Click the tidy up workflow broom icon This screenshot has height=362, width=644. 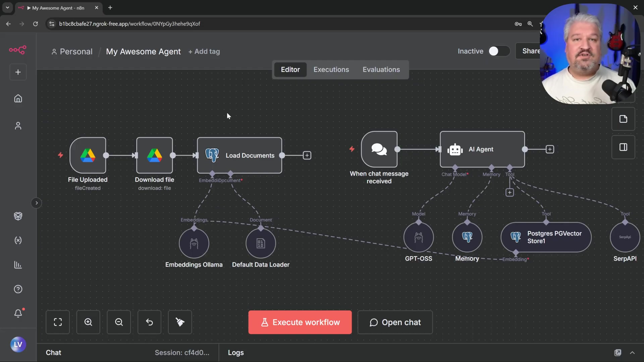[x=180, y=322]
